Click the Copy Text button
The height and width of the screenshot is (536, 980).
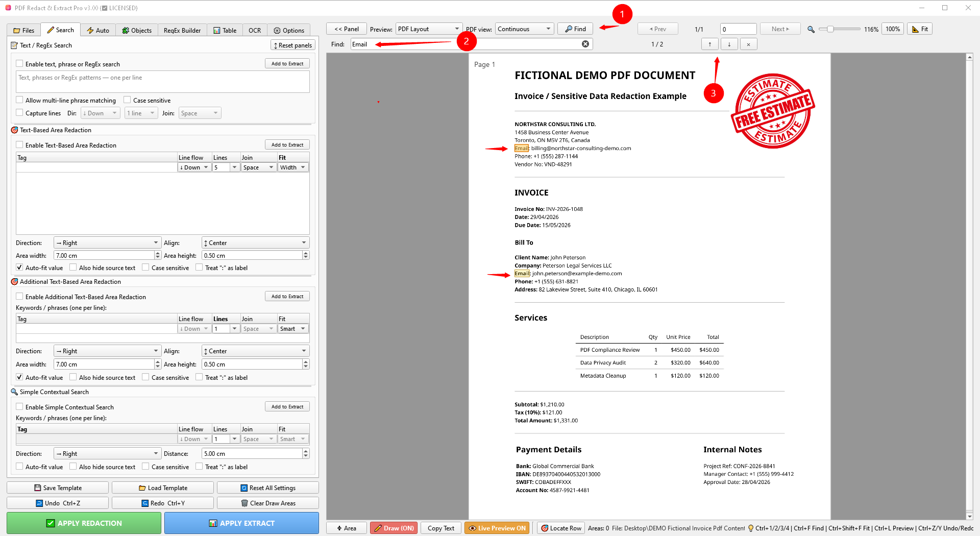click(441, 528)
